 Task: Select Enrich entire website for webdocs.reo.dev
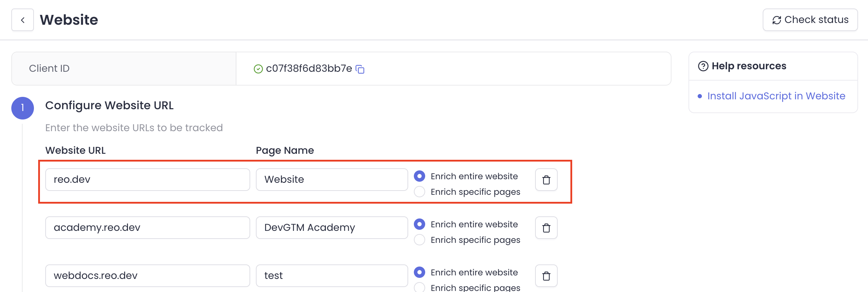click(420, 272)
